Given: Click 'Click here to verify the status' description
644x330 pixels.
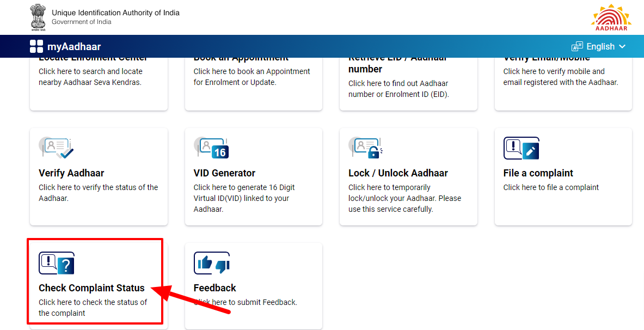Looking at the screenshot, I should click(x=98, y=193).
